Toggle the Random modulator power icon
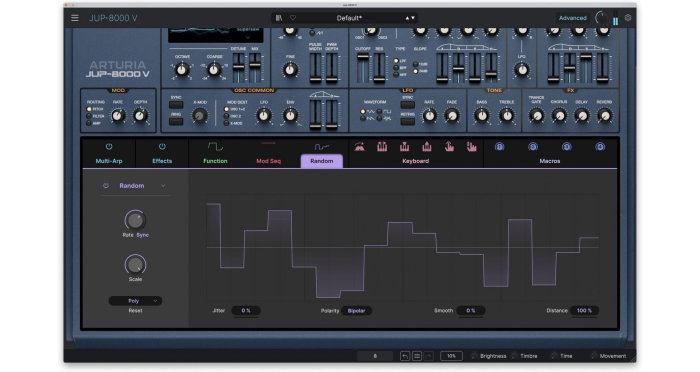The height and width of the screenshot is (372, 700). point(106,186)
